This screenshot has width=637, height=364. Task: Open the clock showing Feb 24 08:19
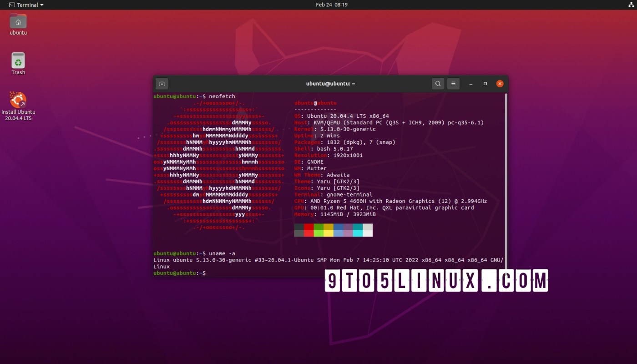(x=332, y=5)
